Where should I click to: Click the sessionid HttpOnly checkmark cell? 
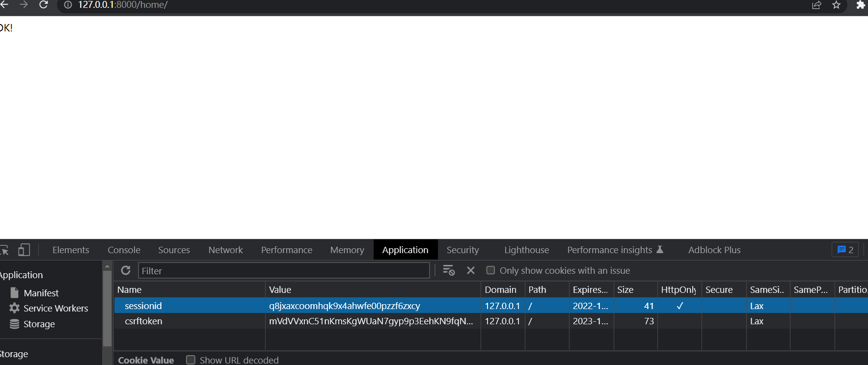tap(679, 306)
